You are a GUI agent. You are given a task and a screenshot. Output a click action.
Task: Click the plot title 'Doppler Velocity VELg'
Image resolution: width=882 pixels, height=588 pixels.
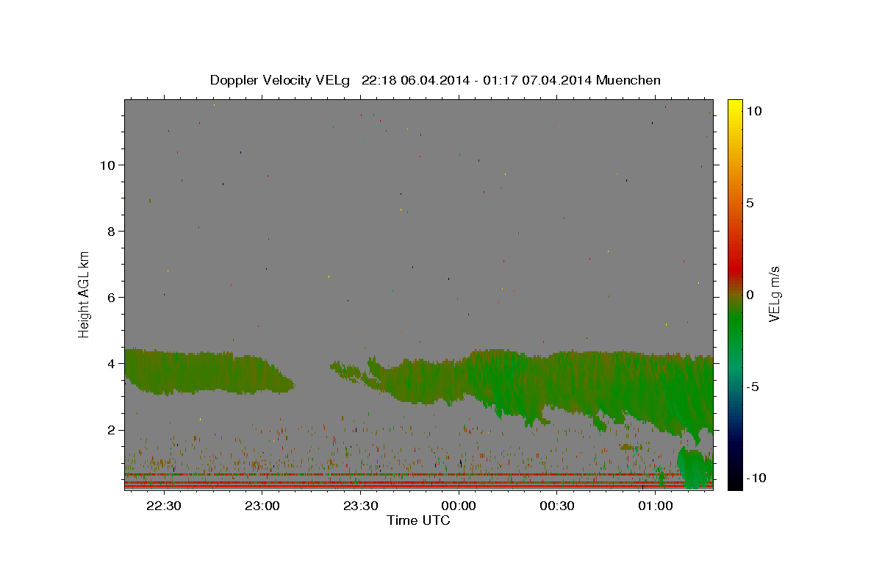pos(282,80)
